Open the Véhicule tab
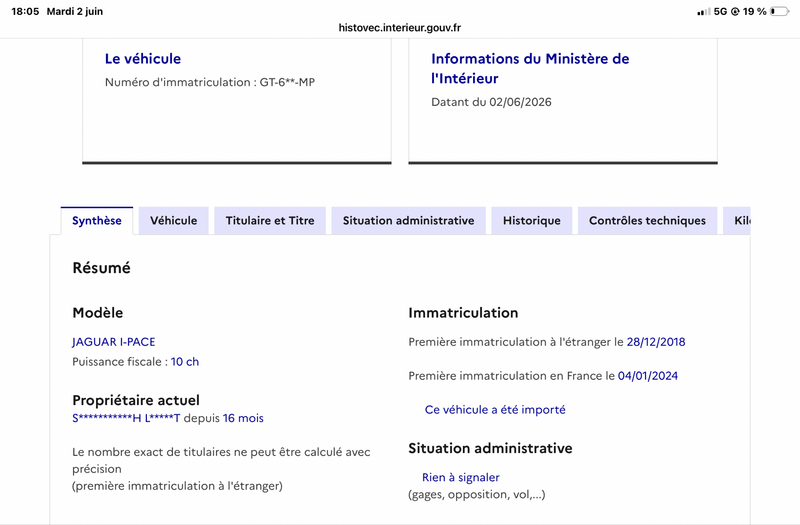Screen dimensions: 800x525 coord(173,221)
